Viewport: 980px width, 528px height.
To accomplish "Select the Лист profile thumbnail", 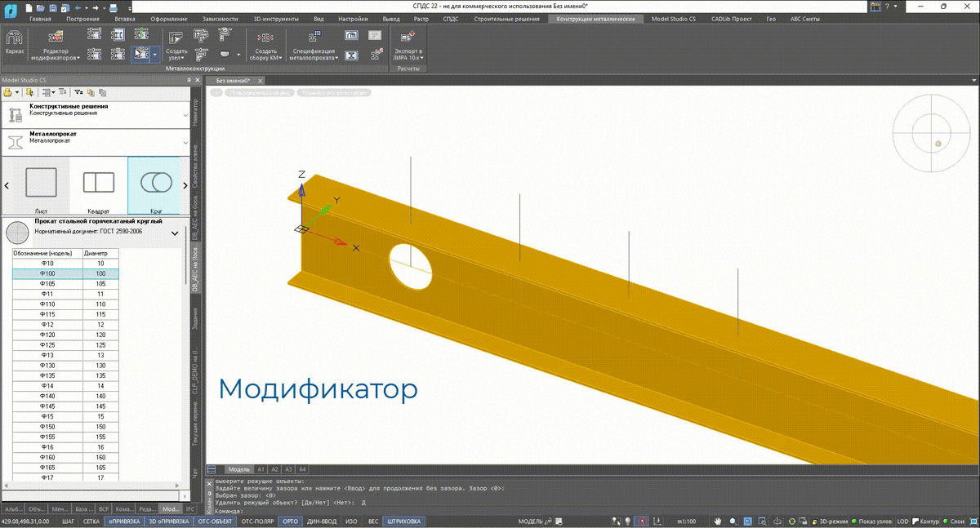I will [41, 185].
